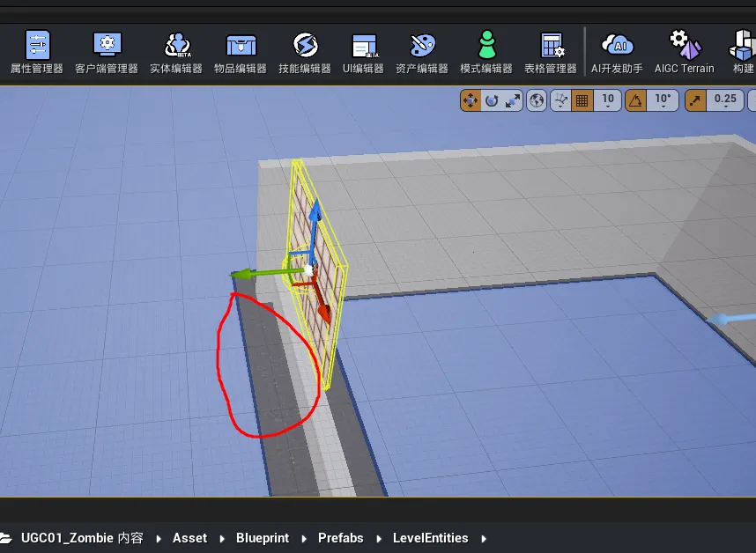Open the 资产编辑器 asset editor
The height and width of the screenshot is (553, 756).
[x=422, y=52]
